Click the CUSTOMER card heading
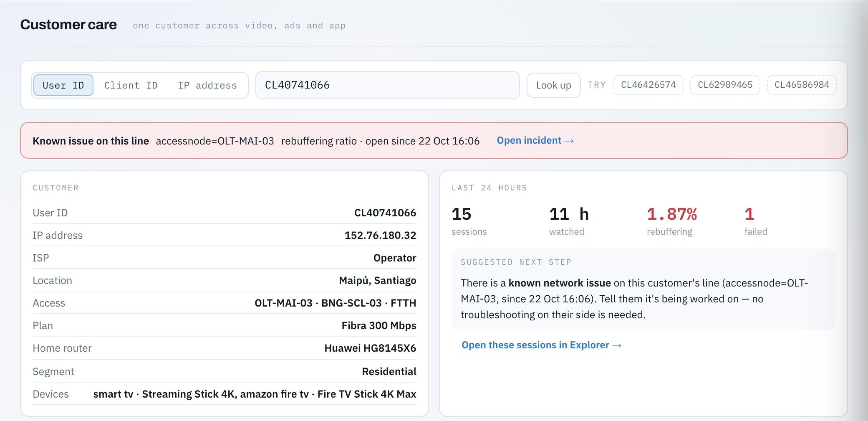Screen dimensions: 868x421 (56, 188)
